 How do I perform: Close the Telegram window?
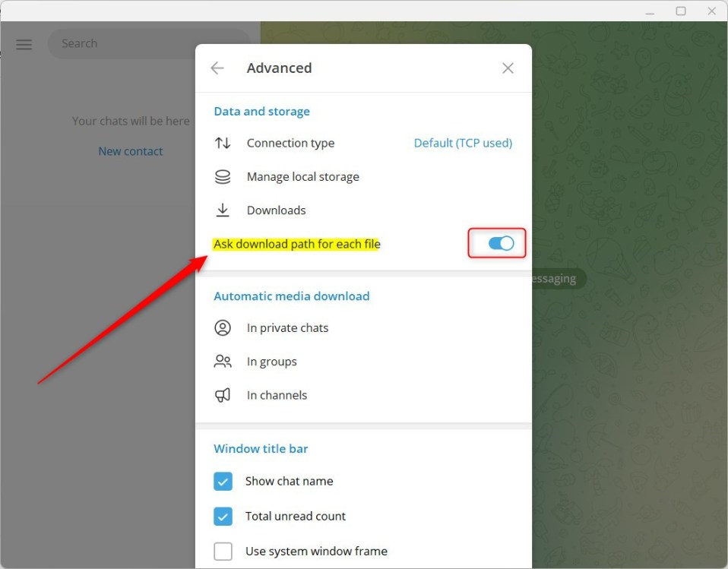712,11
